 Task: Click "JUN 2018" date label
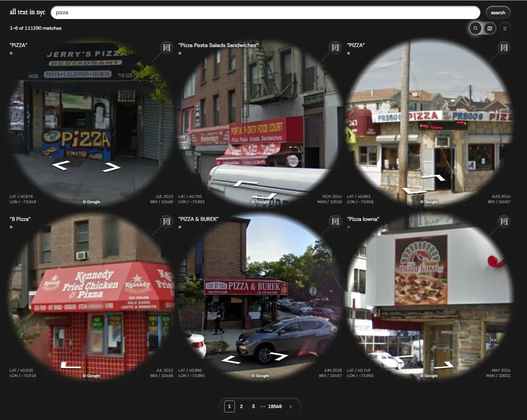[333, 370]
